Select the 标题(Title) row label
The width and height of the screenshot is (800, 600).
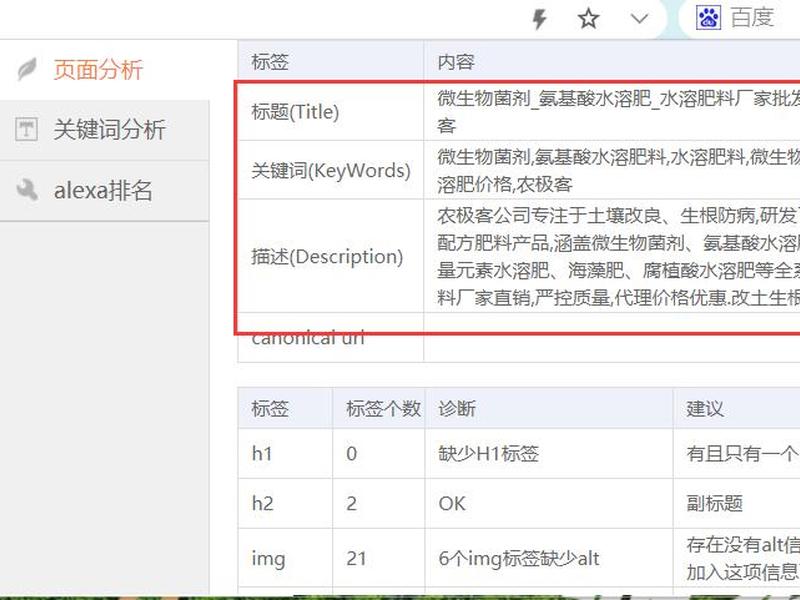pos(295,112)
